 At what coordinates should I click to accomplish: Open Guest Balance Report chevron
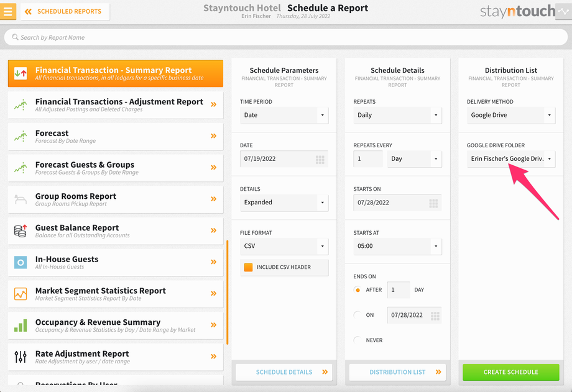213,230
